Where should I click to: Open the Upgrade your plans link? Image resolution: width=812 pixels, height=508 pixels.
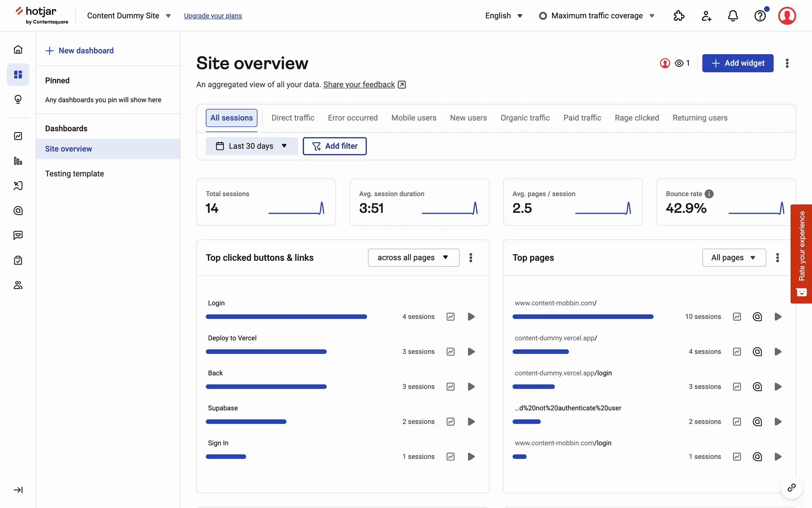pos(213,16)
